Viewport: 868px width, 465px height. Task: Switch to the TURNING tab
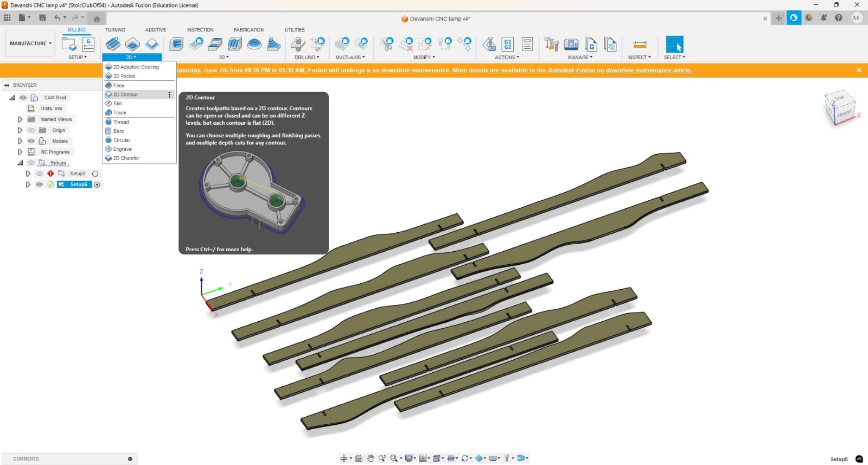[x=115, y=30]
